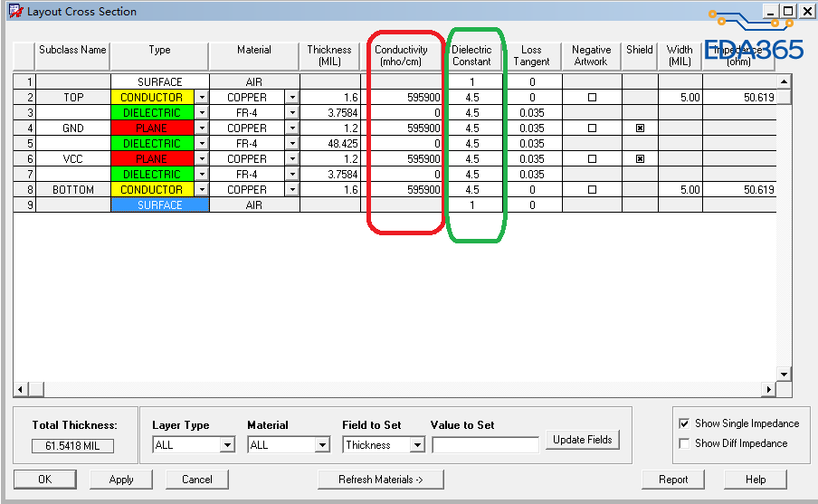This screenshot has height=504, width=818.
Task: Click the horizontal scrollbar left arrow
Action: coord(20,389)
